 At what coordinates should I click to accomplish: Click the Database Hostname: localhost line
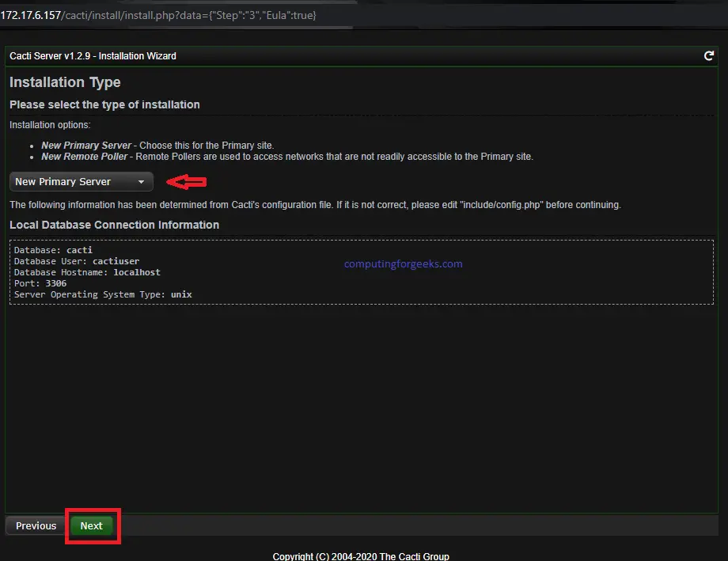tap(87, 272)
